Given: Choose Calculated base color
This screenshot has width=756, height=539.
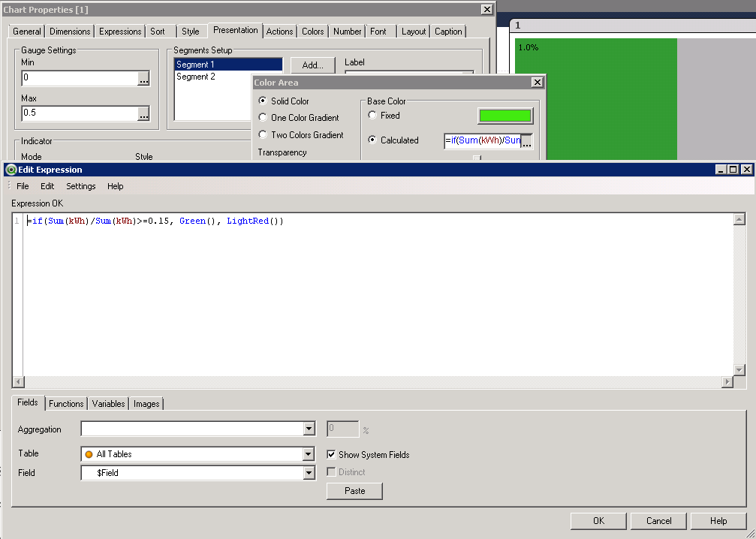Looking at the screenshot, I should point(372,140).
